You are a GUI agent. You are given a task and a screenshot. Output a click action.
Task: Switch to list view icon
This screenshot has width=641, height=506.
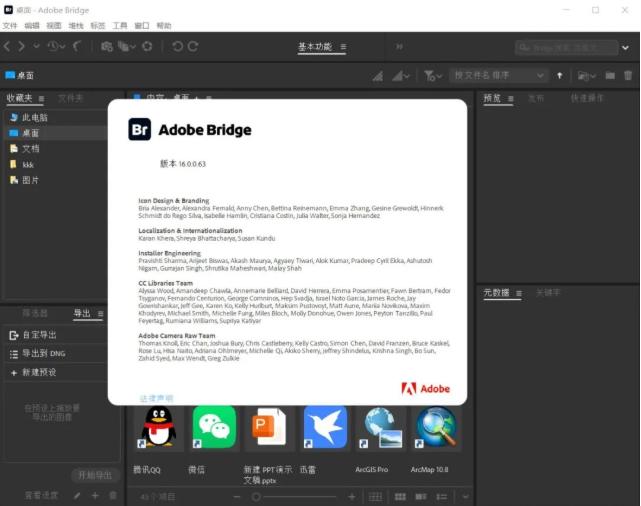442,497
